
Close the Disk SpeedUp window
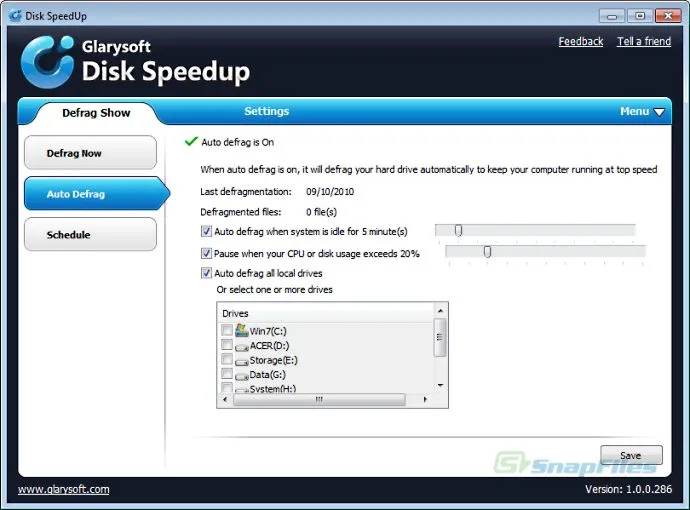[x=668, y=16]
